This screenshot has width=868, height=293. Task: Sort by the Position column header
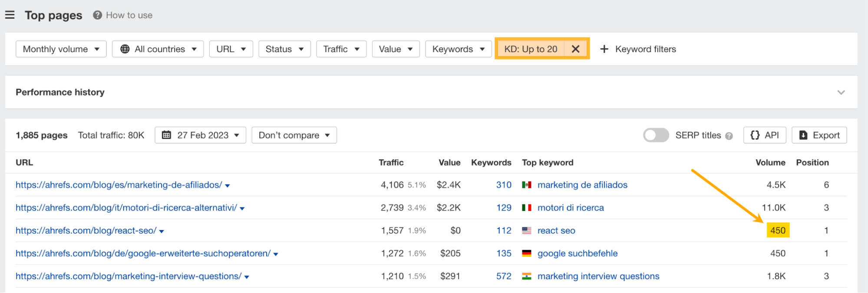click(x=812, y=162)
